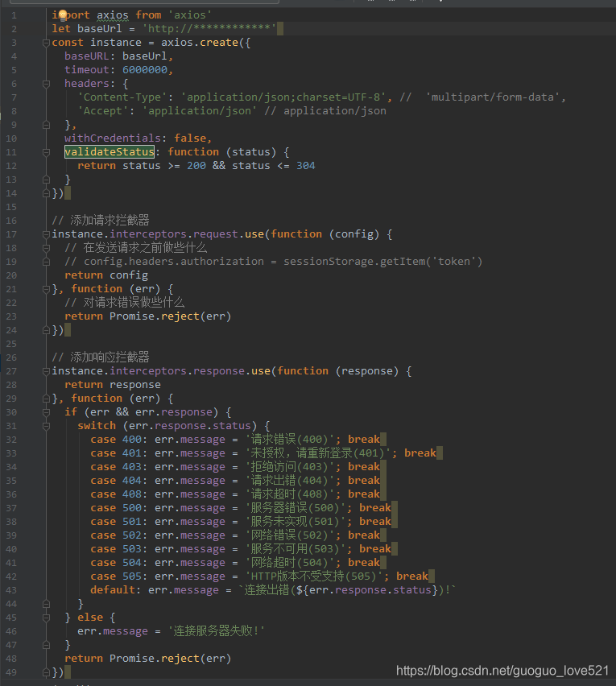Click the fold end marker after headers on line 9
The image size is (616, 686).
pyautogui.click(x=46, y=125)
